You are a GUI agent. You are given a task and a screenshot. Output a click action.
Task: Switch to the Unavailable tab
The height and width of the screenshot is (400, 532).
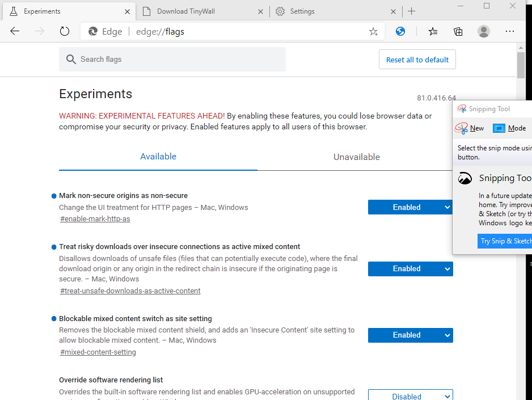click(356, 157)
